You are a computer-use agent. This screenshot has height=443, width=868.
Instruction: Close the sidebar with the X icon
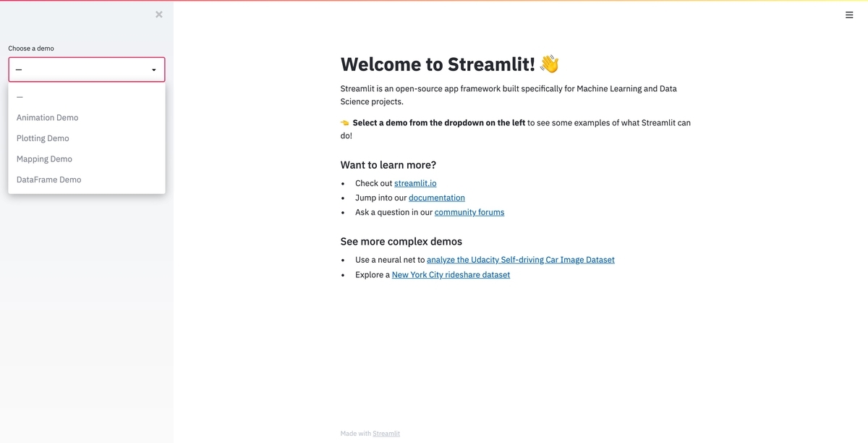tap(159, 14)
